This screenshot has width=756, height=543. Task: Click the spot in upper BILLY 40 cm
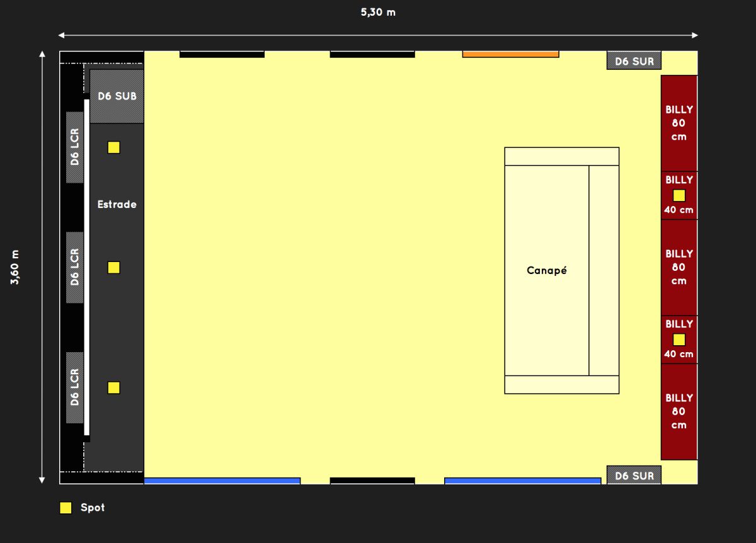[x=679, y=195]
